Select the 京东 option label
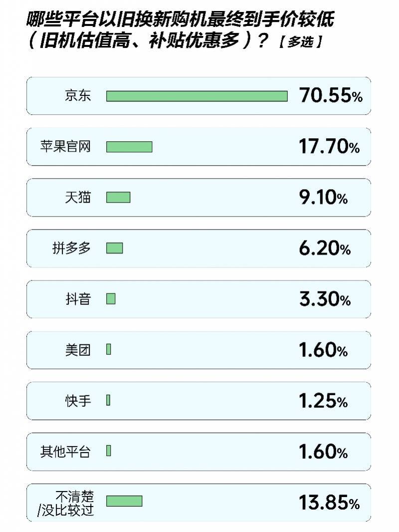 coord(78,96)
